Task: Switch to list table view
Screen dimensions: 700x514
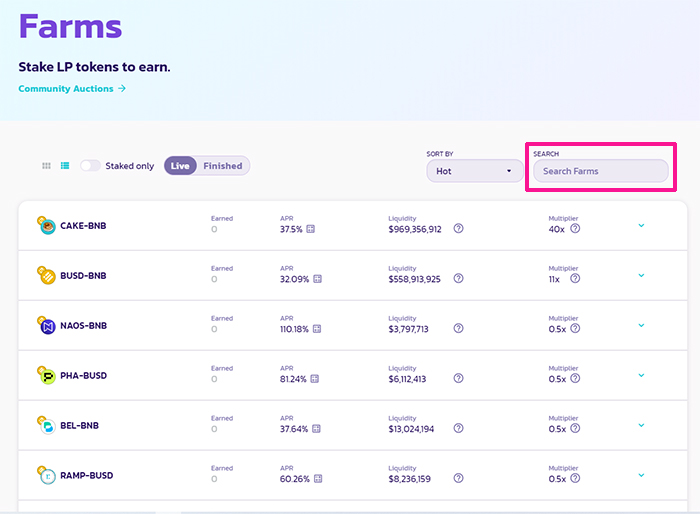Action: [x=65, y=166]
